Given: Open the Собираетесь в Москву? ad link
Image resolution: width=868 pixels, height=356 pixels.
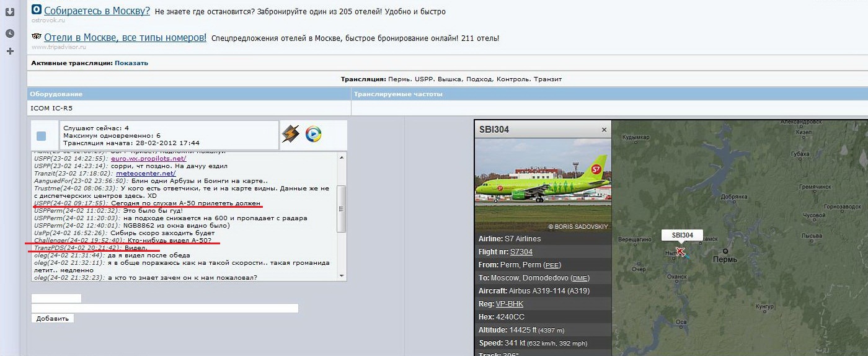Looking at the screenshot, I should click(97, 11).
